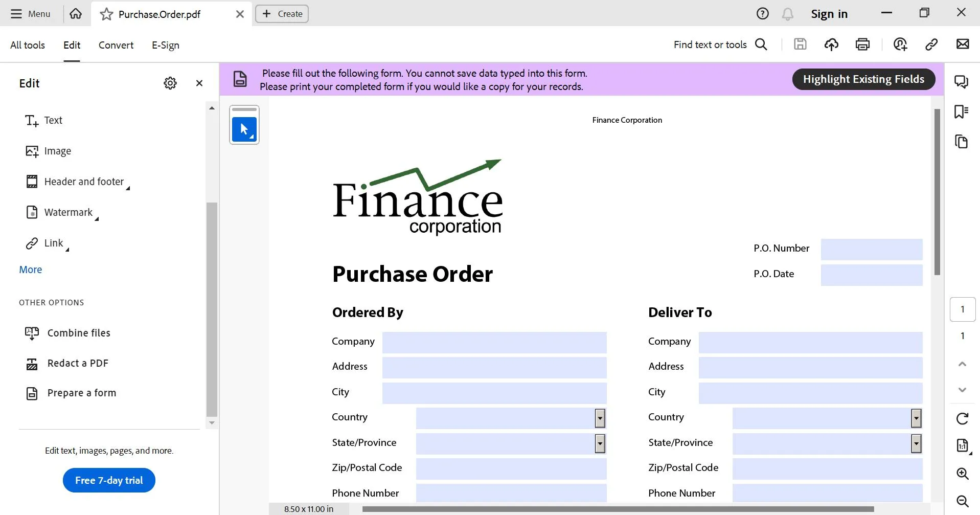Click the P.O. Number input field

pos(871,249)
